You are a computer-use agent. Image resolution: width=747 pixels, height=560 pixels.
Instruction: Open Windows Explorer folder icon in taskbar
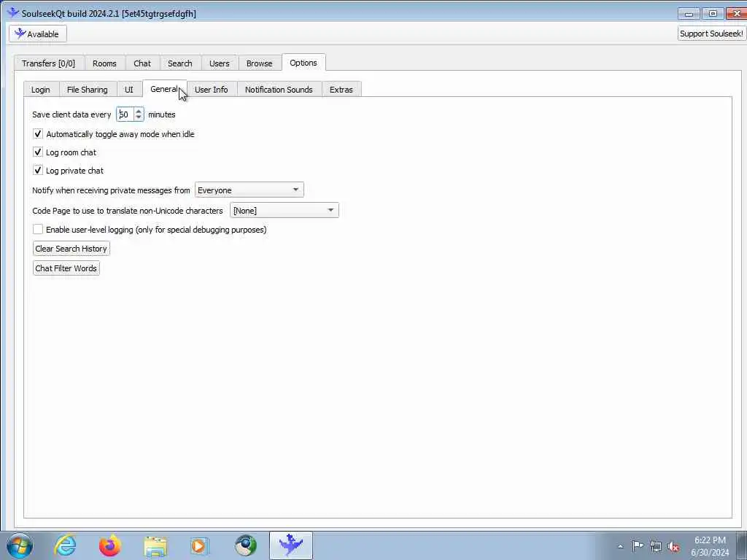click(155, 545)
